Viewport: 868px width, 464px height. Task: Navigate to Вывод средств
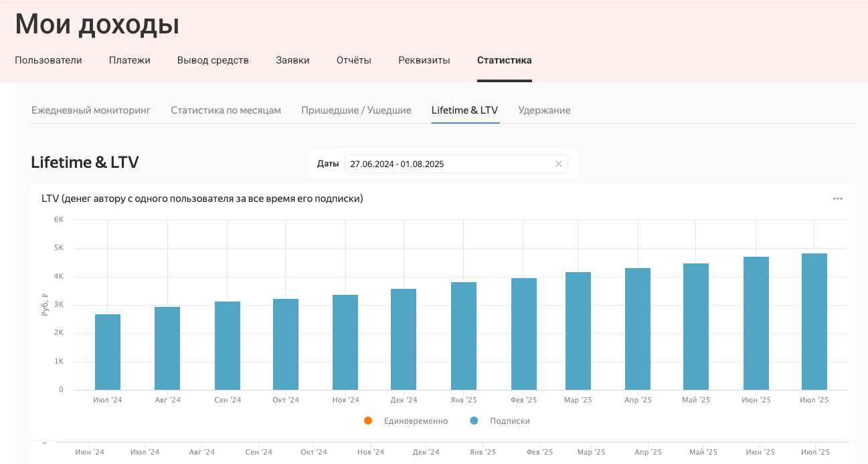tap(213, 60)
